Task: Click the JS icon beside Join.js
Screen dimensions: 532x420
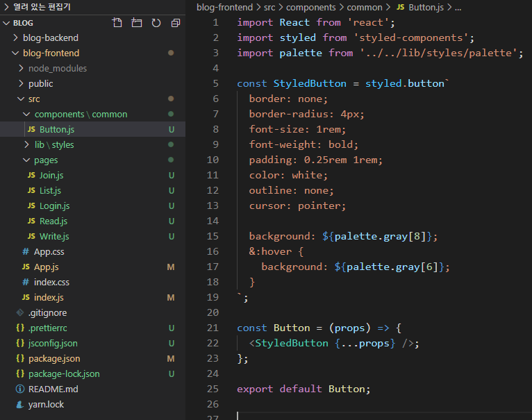Action: 31,175
